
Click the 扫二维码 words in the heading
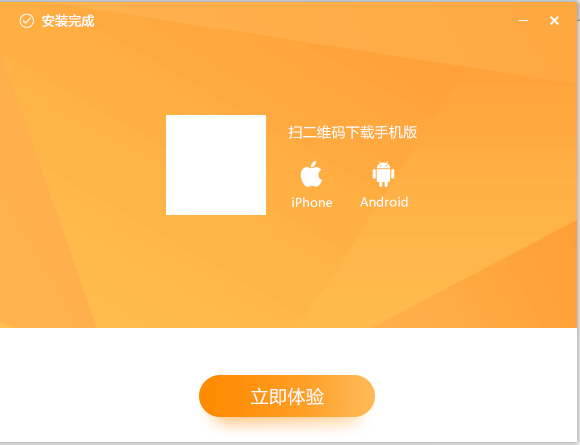pyautogui.click(x=317, y=132)
